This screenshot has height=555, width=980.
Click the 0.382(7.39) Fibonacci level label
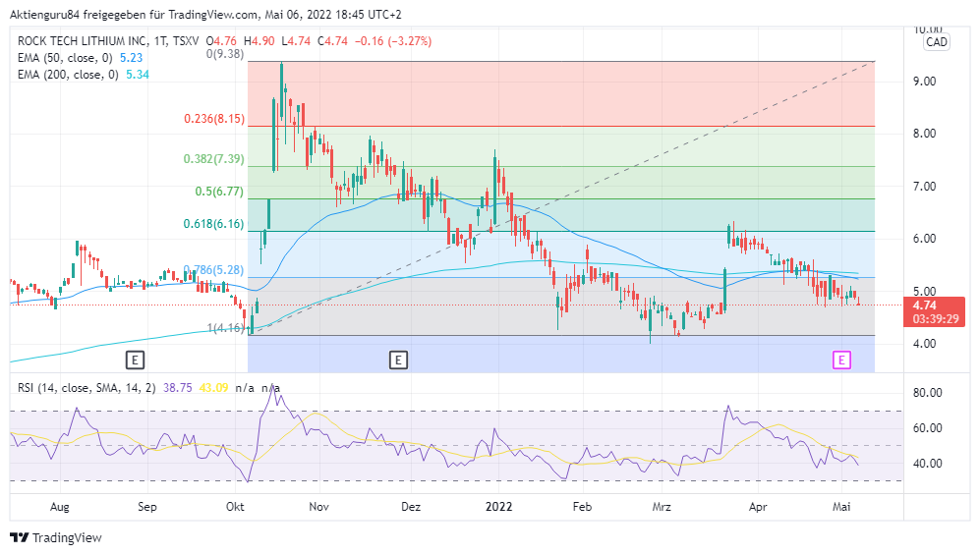point(214,159)
